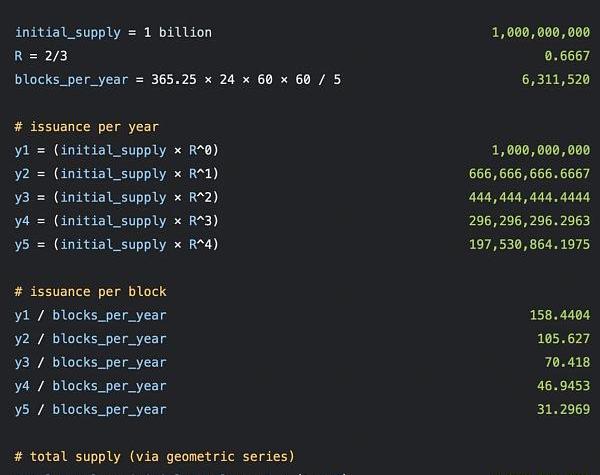Click the 105.627 result
The width and height of the screenshot is (600, 475).
563,339
